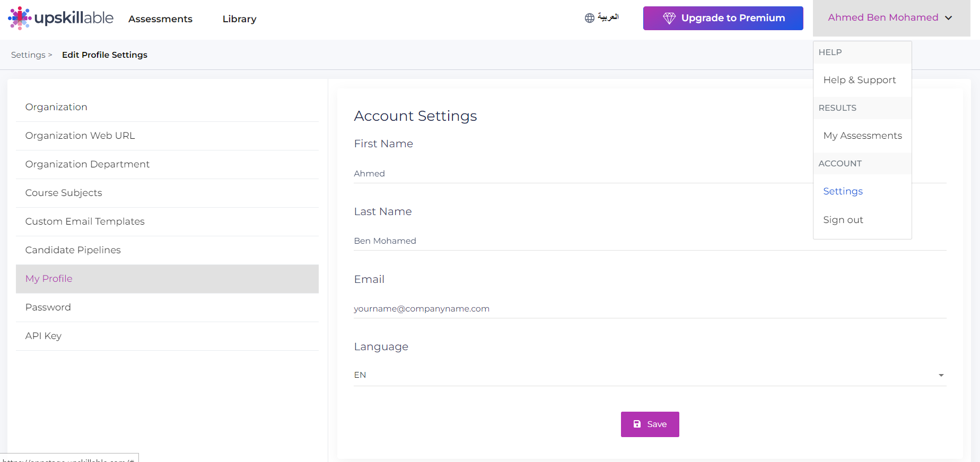Viewport: 980px width, 462px height.
Task: Open the API Key section
Action: click(x=167, y=336)
